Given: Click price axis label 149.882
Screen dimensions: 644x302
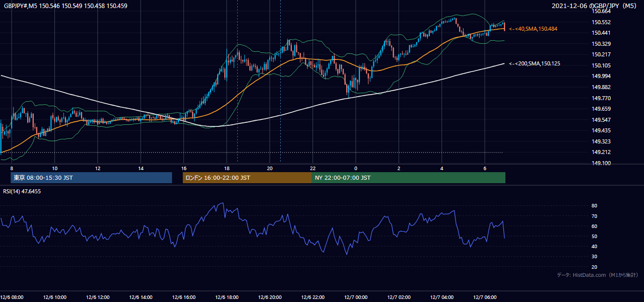Looking at the screenshot, I should [x=601, y=87].
